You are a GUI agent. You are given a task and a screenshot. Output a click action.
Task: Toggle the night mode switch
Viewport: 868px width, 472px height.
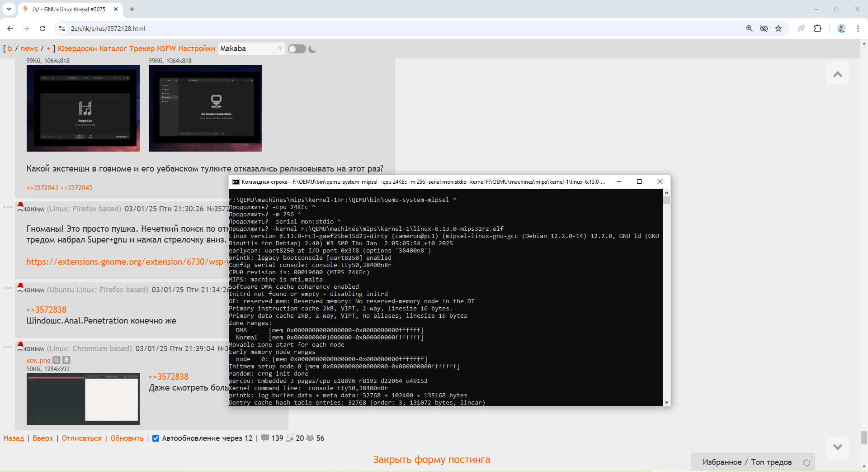coord(297,49)
